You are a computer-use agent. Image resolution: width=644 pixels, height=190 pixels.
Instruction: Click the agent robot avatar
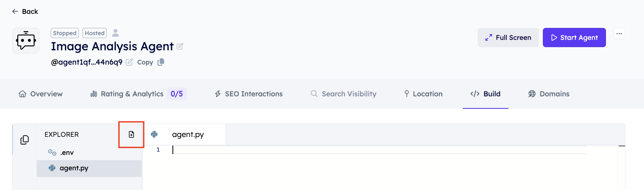click(26, 41)
